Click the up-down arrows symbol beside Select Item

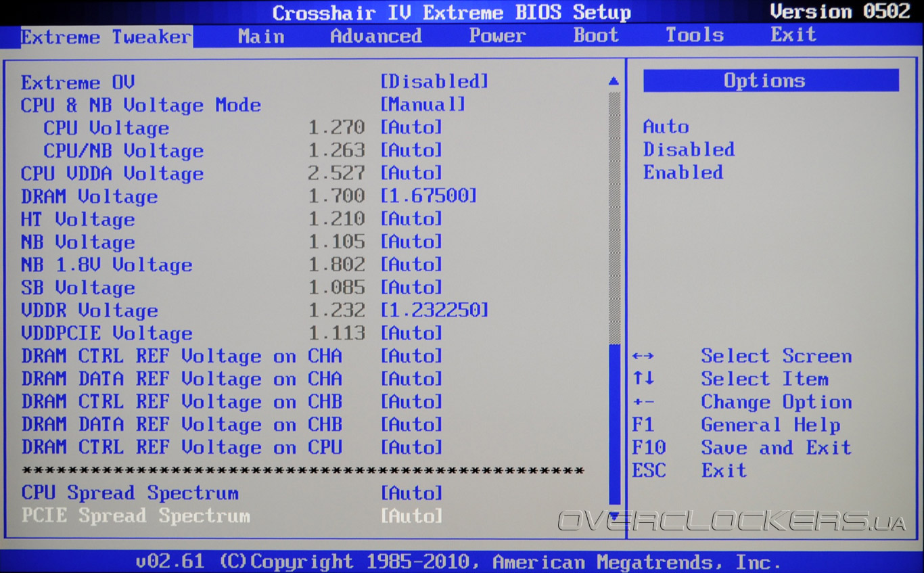pos(643,379)
